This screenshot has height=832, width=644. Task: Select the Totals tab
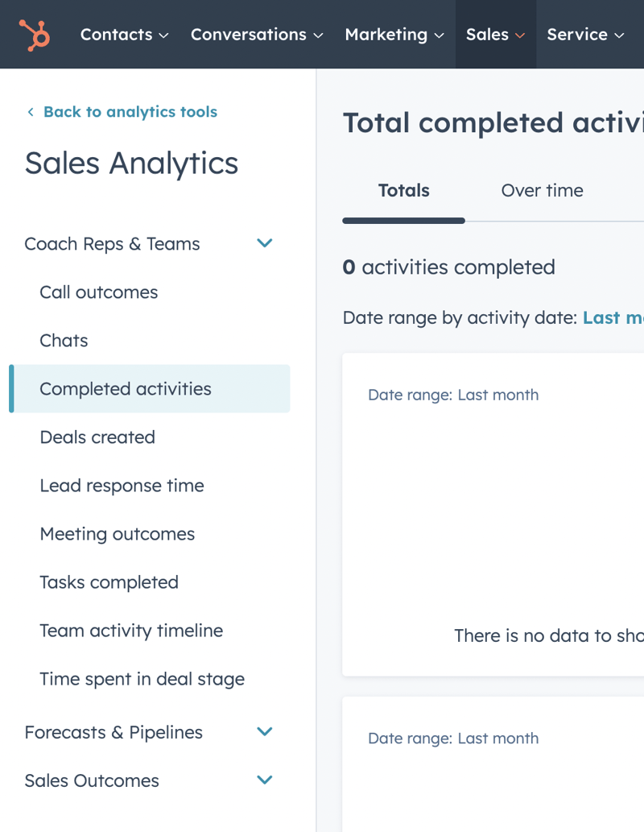[403, 190]
